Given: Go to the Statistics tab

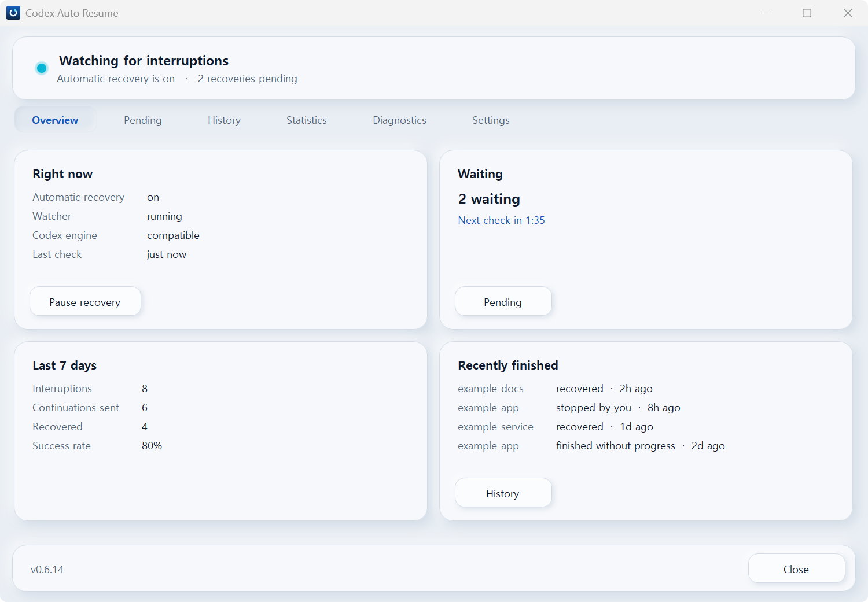Looking at the screenshot, I should tap(307, 120).
